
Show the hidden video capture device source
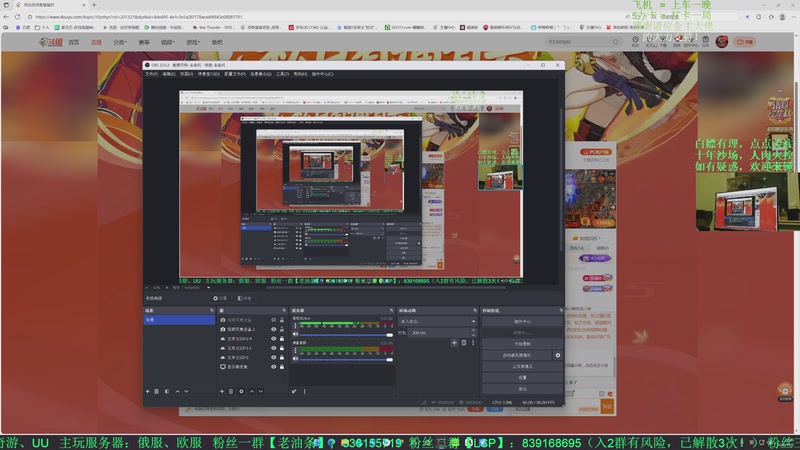pyautogui.click(x=273, y=320)
